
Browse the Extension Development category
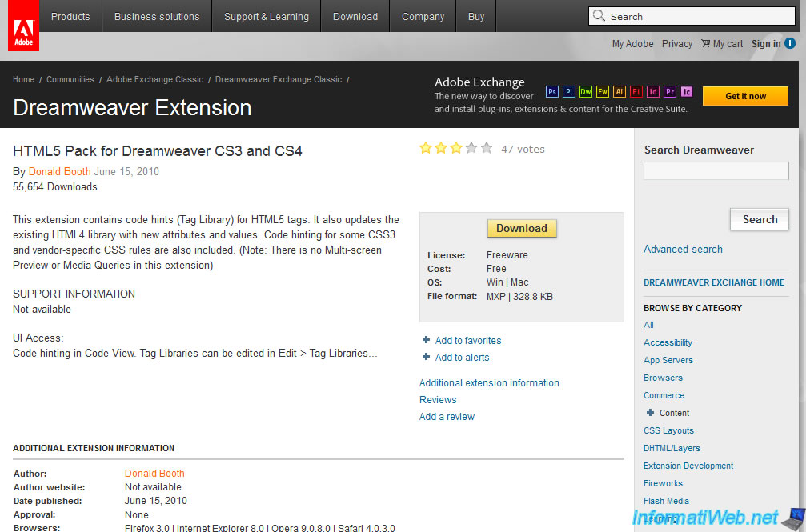click(688, 466)
